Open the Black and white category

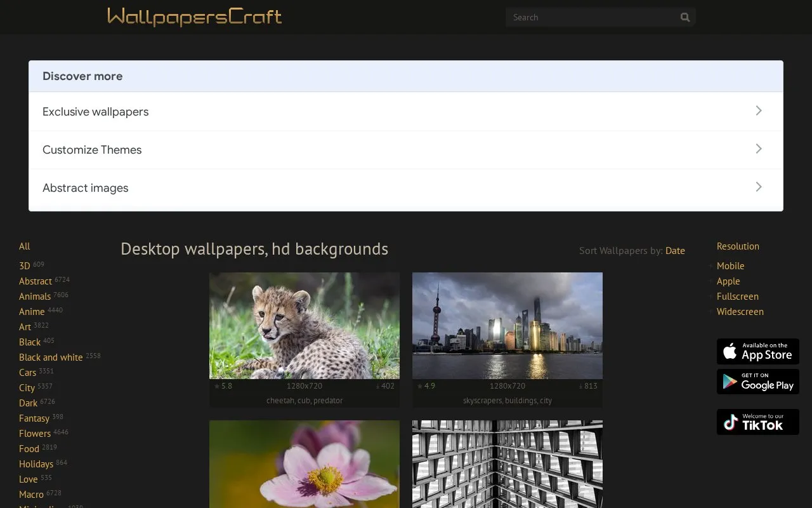[x=51, y=358]
